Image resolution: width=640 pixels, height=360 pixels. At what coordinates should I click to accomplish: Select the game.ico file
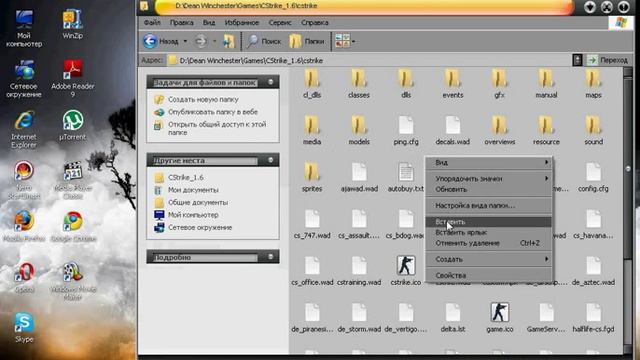tap(500, 317)
